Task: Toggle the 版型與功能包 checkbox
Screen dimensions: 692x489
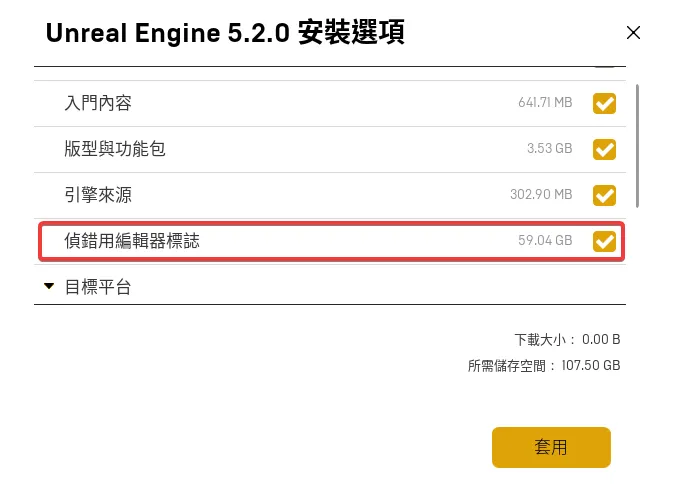Action: pyautogui.click(x=604, y=149)
